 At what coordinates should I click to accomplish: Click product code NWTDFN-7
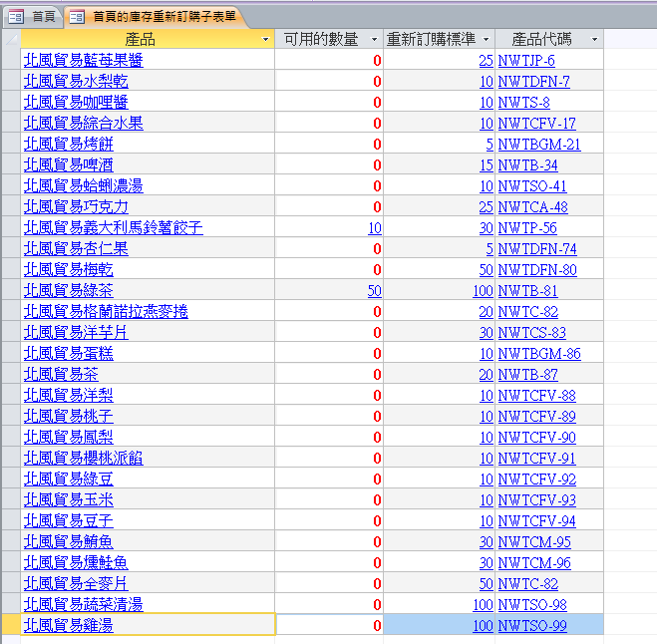click(533, 82)
